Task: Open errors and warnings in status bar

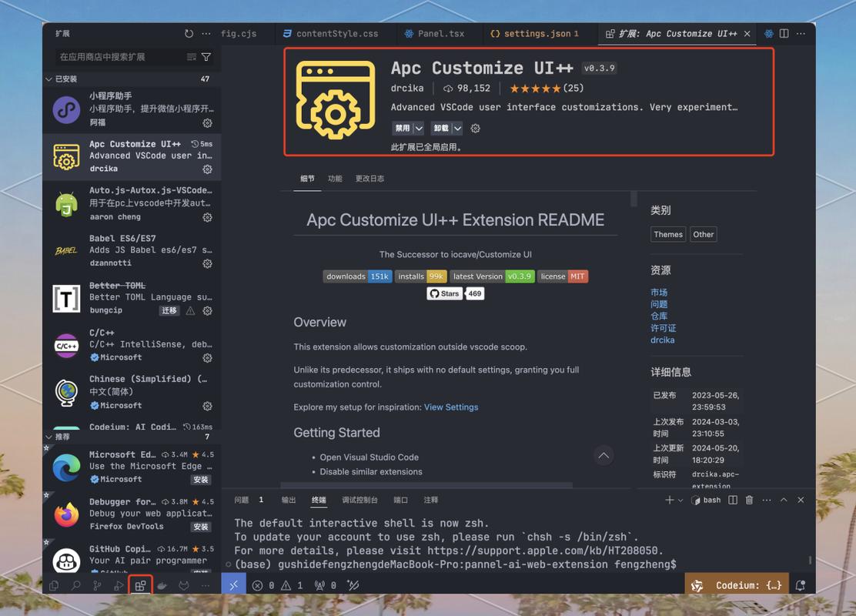Action: [278, 585]
